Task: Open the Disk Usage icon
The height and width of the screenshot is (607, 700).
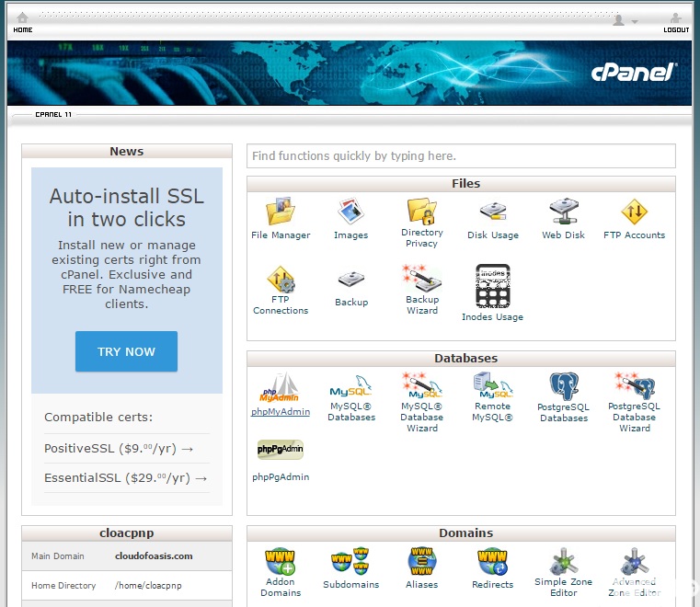Action: (x=493, y=218)
